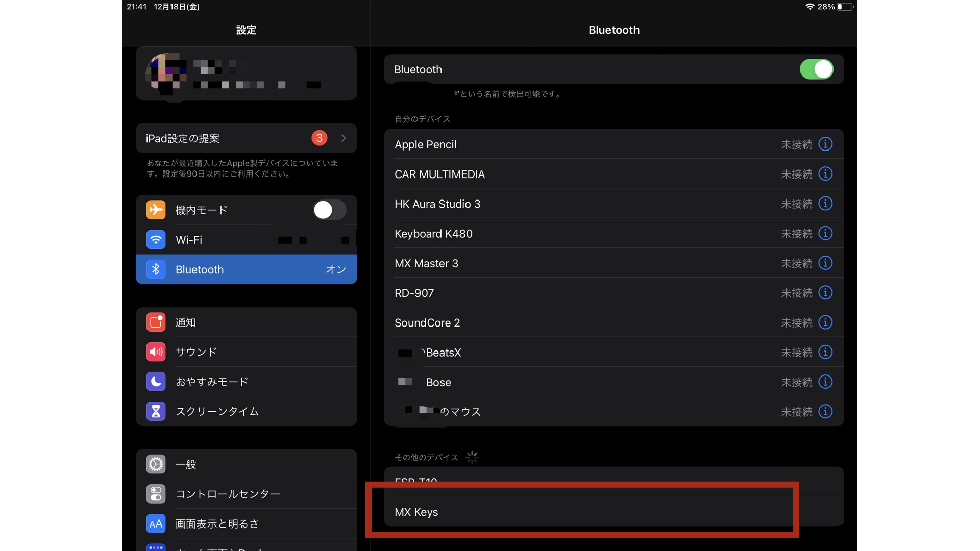This screenshot has height=551, width=980.
Task: Click the Wi-Fi icon in sidebar
Action: click(156, 239)
